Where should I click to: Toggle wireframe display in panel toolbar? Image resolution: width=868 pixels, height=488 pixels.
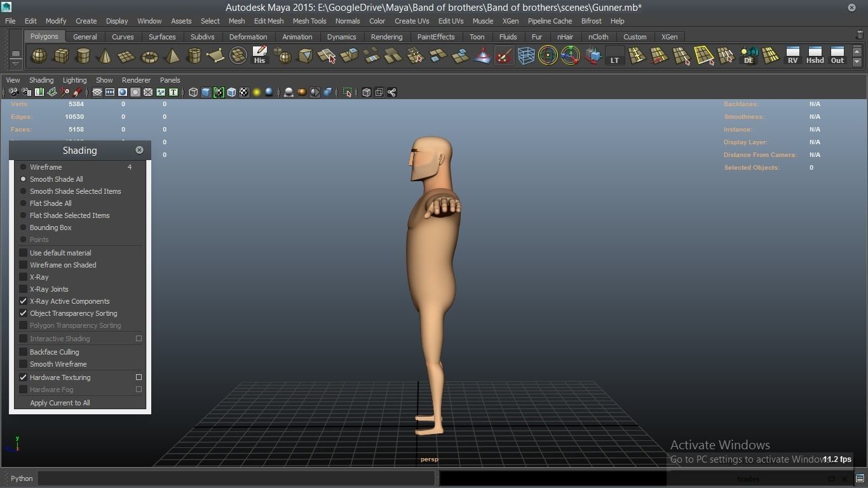pos(193,92)
